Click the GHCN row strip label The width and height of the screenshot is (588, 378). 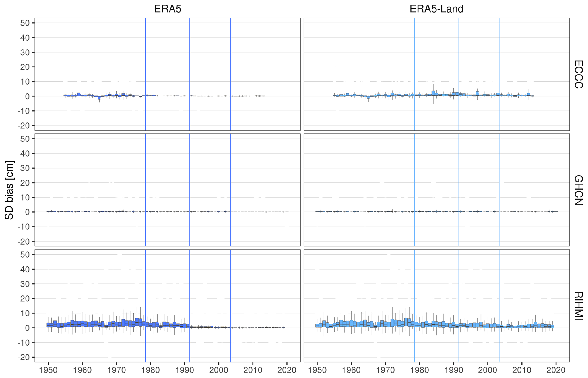(x=578, y=190)
